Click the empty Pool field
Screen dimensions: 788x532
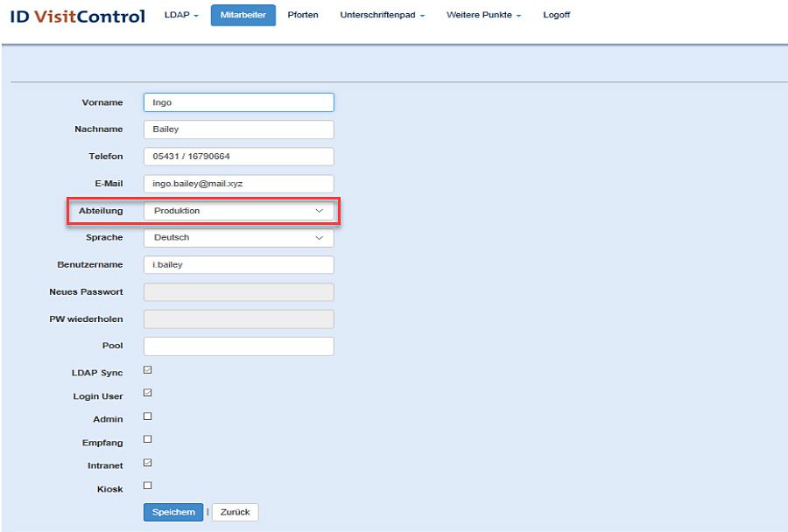point(238,346)
